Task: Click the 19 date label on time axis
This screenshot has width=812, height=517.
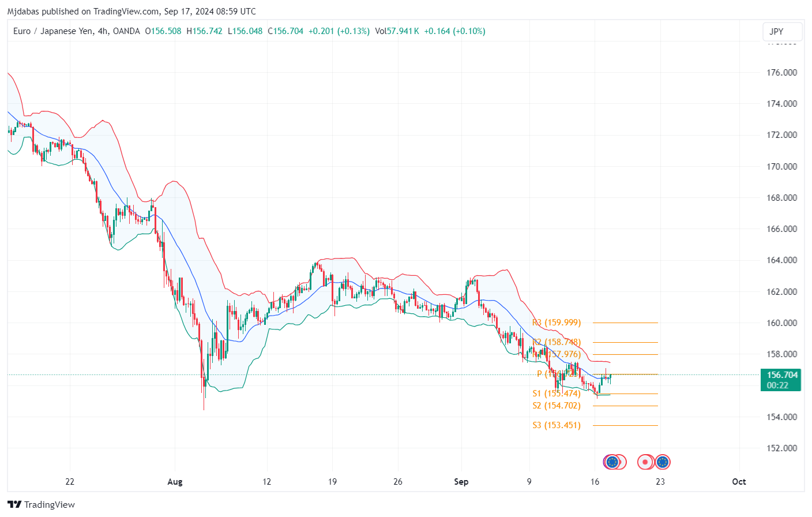Action: (x=332, y=482)
